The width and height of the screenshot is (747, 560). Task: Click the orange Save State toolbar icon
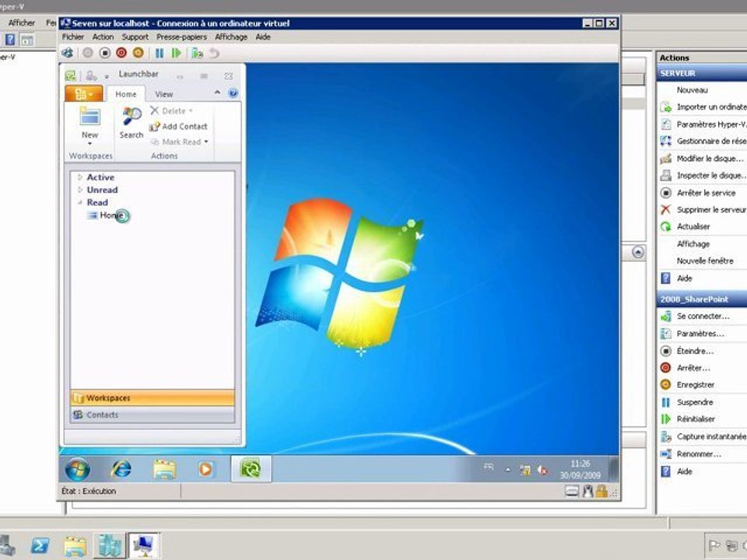(x=139, y=53)
